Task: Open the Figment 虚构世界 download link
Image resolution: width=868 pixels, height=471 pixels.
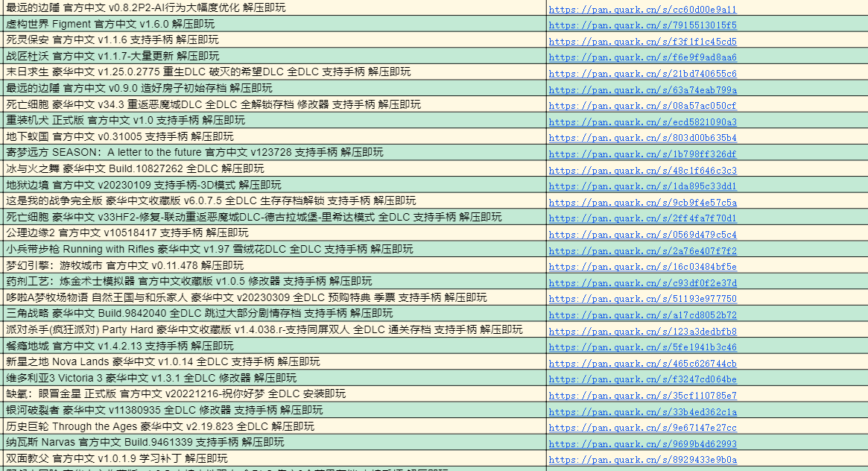Action: click(x=641, y=25)
